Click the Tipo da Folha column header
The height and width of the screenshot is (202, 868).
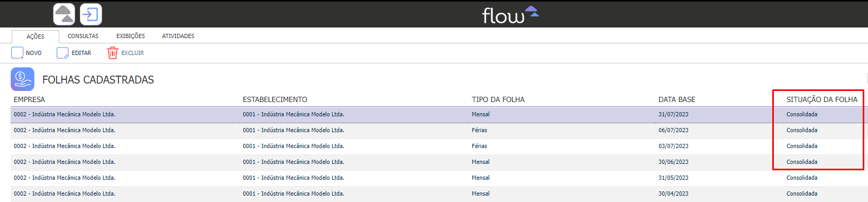click(x=498, y=99)
